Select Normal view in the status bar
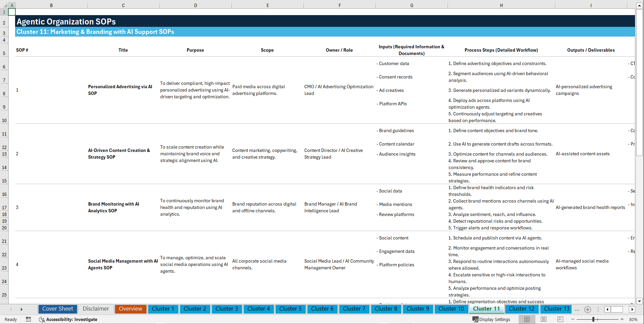This screenshot has height=324, width=644. pos(526,319)
